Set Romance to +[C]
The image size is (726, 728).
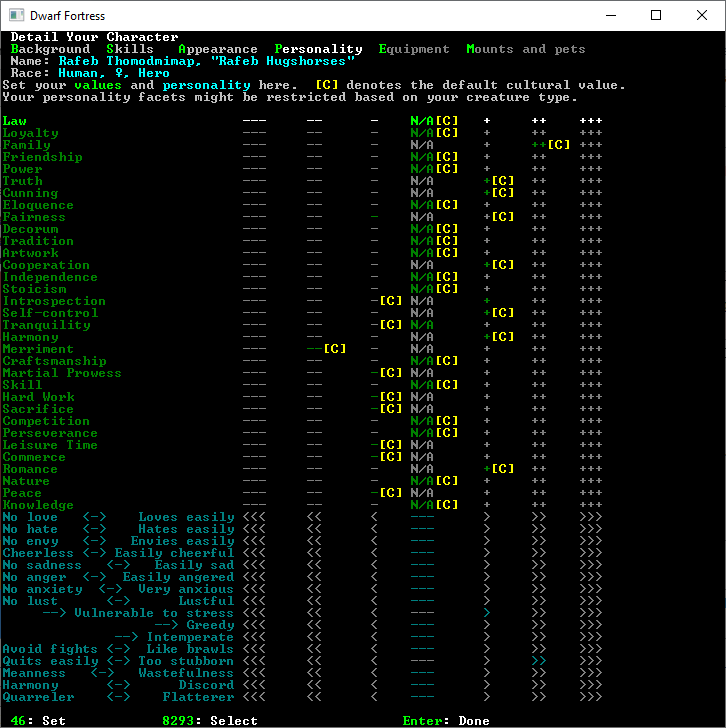coord(499,469)
